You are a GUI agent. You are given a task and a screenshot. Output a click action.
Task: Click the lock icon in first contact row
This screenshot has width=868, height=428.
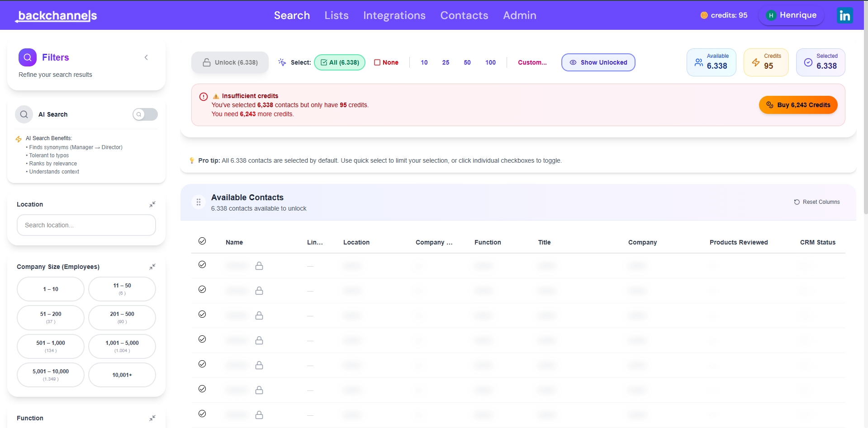tap(259, 266)
